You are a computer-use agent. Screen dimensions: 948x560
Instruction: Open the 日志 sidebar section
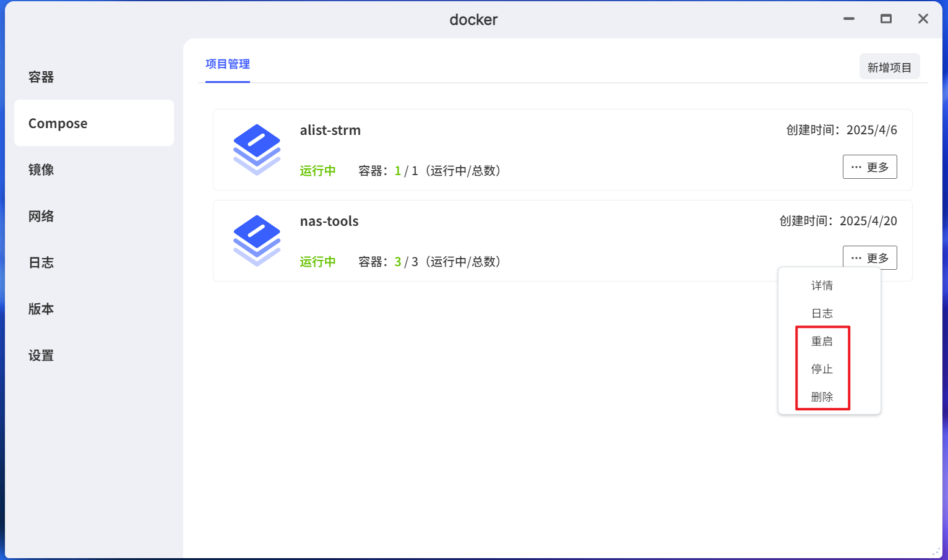click(94, 262)
